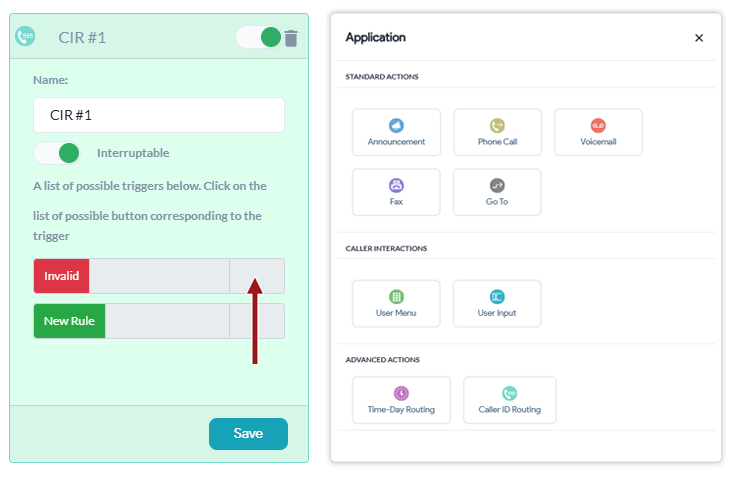Click the green New Rule button

[x=69, y=321]
